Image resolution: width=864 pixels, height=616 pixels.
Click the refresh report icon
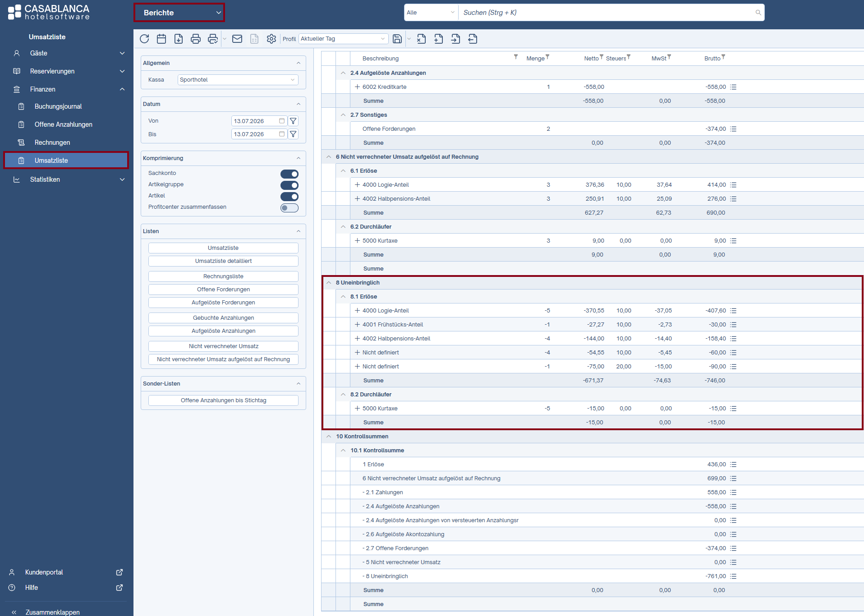tap(144, 39)
